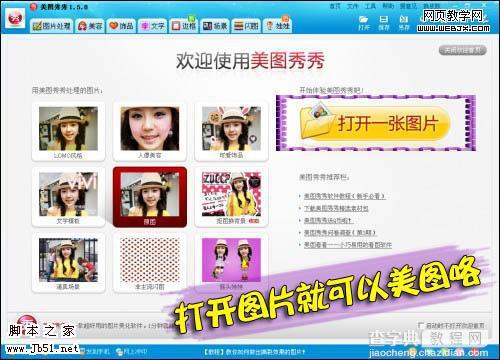Image resolution: width=500 pixels, height=360 pixels.
Task: Select the highlighted 原图 thumbnail
Action: point(150,197)
